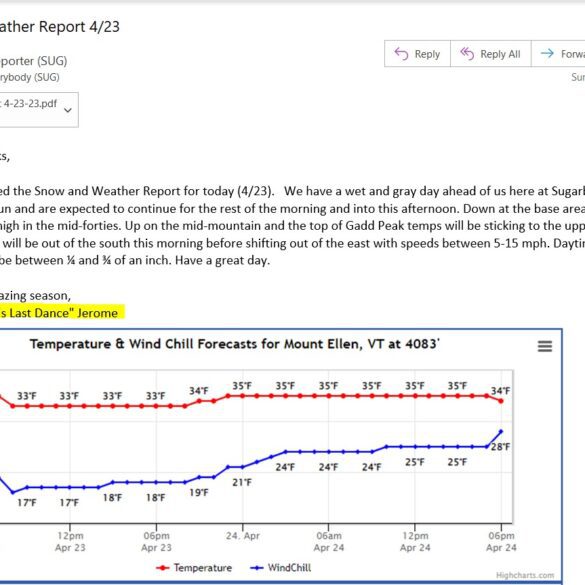Click the 34°F temperature label at 06pm Apr 24
This screenshot has height=585, width=585.
pos(500,391)
